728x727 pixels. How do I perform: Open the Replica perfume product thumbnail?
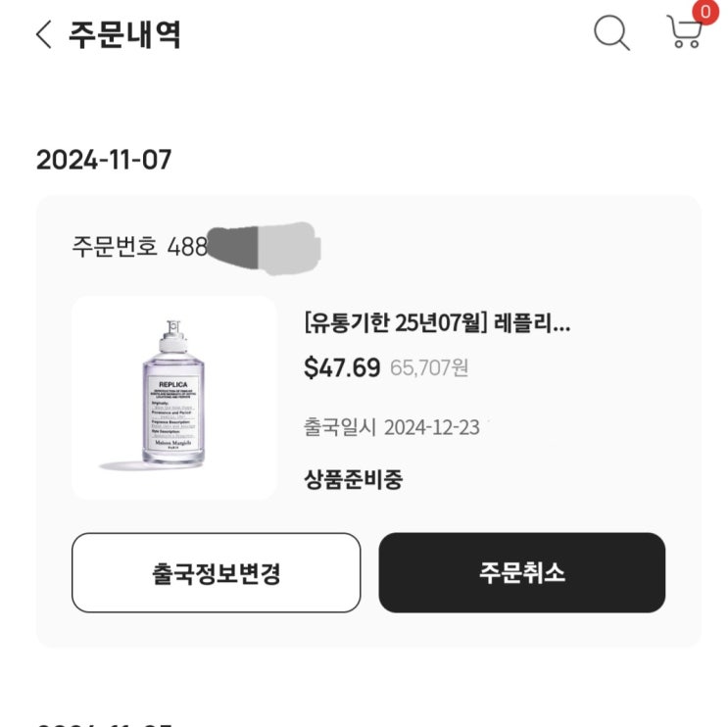coord(174,398)
